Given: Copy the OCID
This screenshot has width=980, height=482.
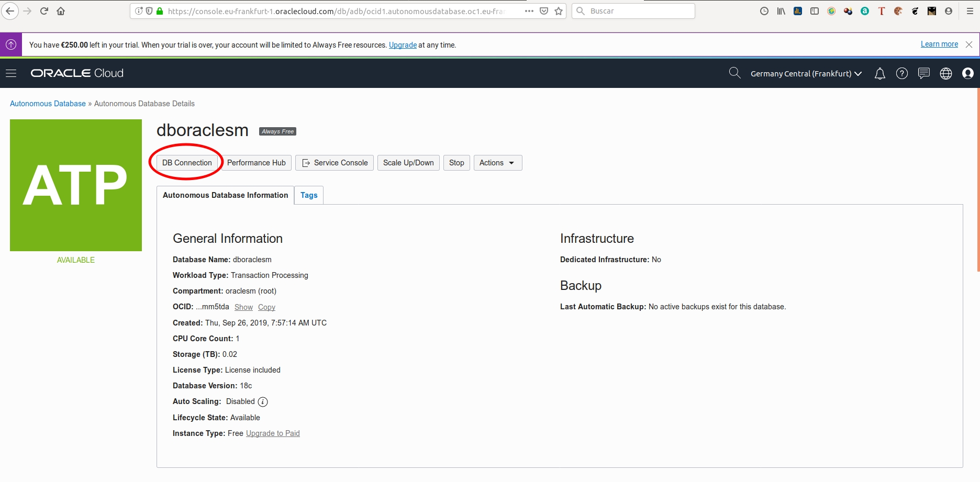Looking at the screenshot, I should [x=266, y=307].
